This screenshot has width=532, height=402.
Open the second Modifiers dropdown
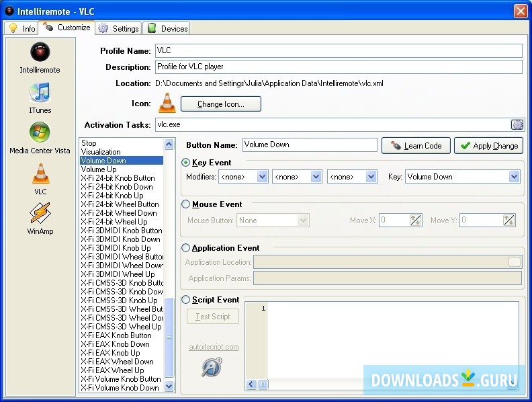pos(297,177)
